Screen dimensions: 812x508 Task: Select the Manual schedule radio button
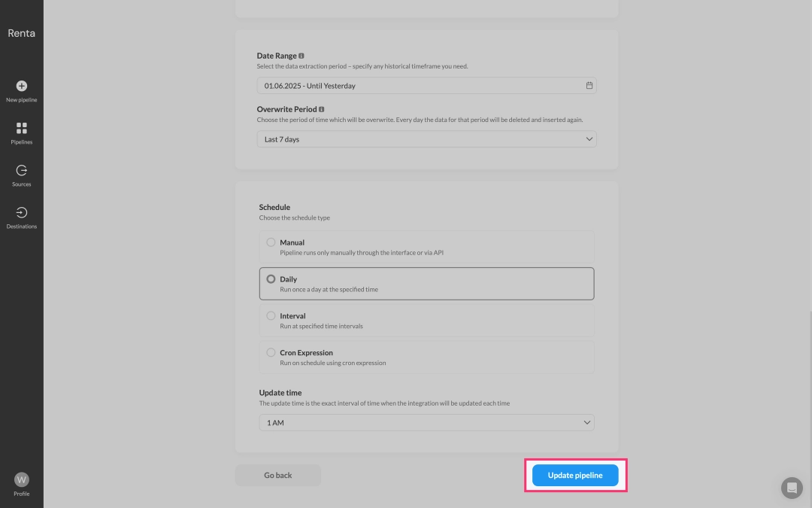[271, 242]
